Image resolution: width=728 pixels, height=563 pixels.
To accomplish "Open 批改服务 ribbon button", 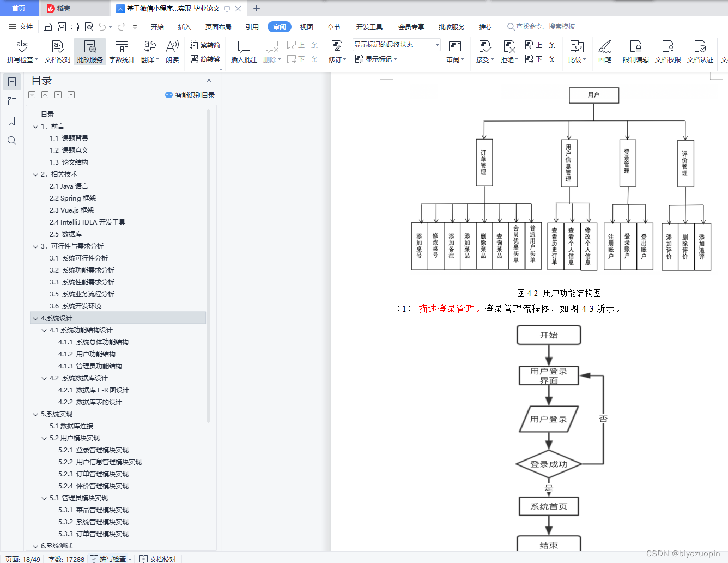I will point(90,52).
